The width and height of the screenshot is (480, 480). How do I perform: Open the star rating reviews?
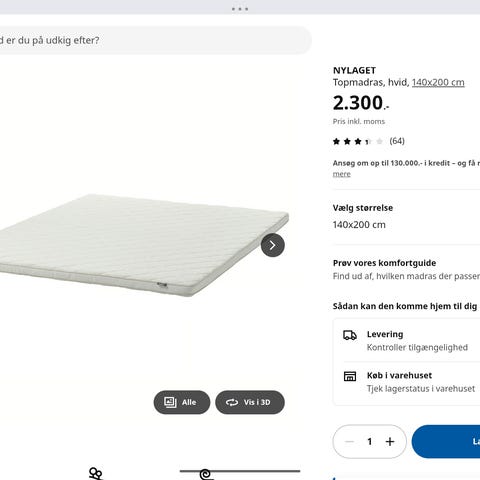[358, 141]
